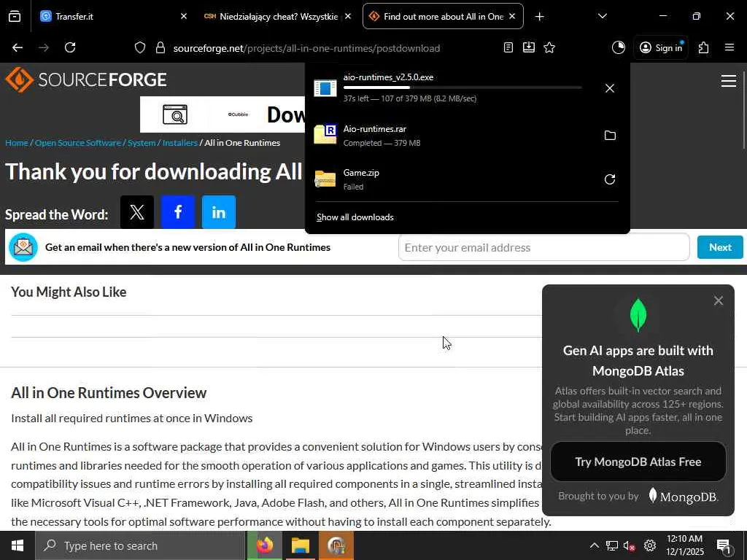Viewport: 747px width, 560px height.
Task: Open the Windows Start menu
Action: pos(18,545)
